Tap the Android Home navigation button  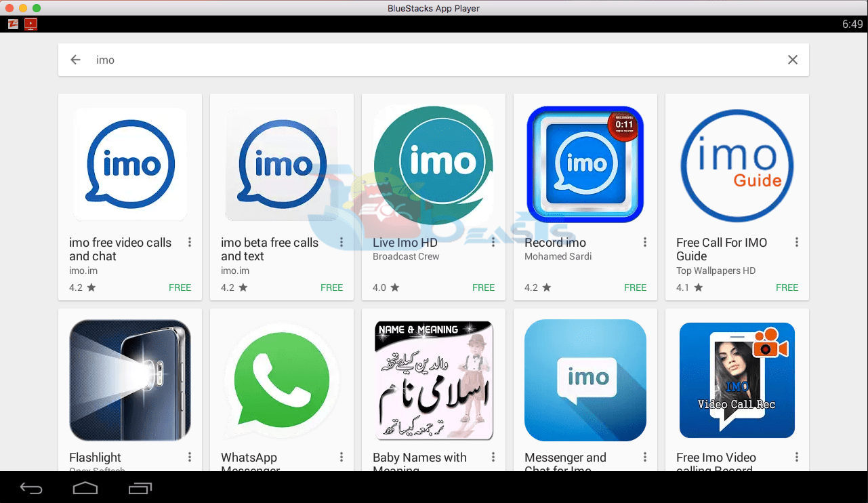[85, 488]
